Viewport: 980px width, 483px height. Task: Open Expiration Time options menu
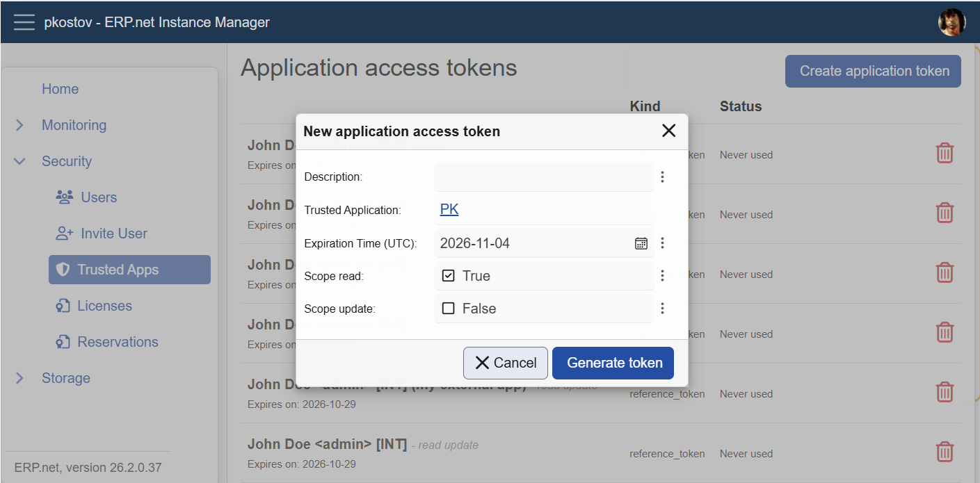point(662,243)
